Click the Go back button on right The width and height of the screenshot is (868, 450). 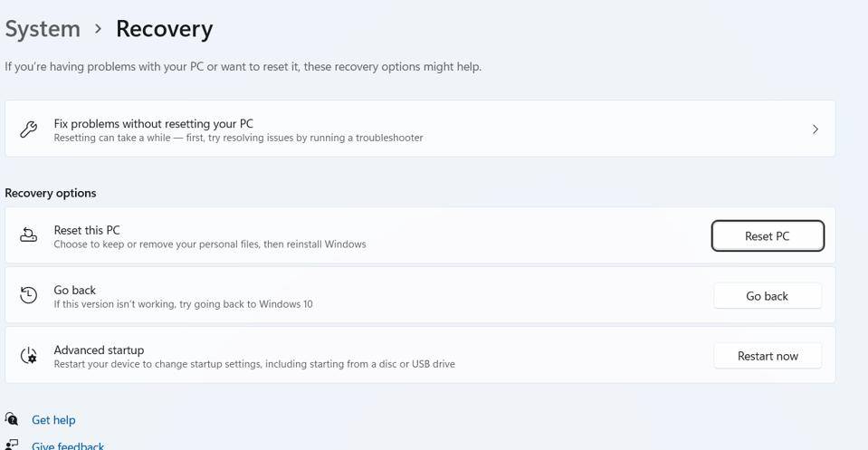coord(768,296)
